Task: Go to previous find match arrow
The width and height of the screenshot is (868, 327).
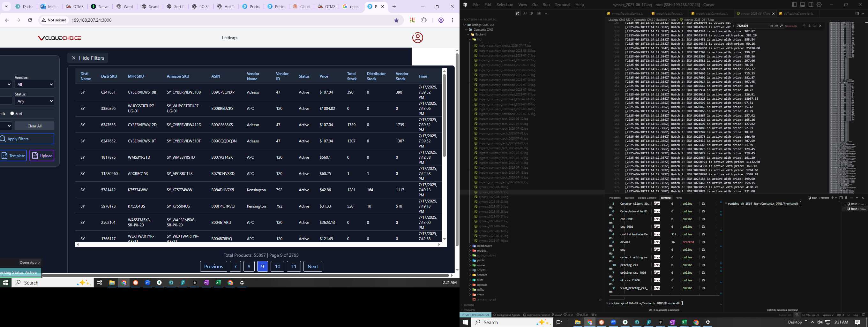Action: tap(804, 26)
